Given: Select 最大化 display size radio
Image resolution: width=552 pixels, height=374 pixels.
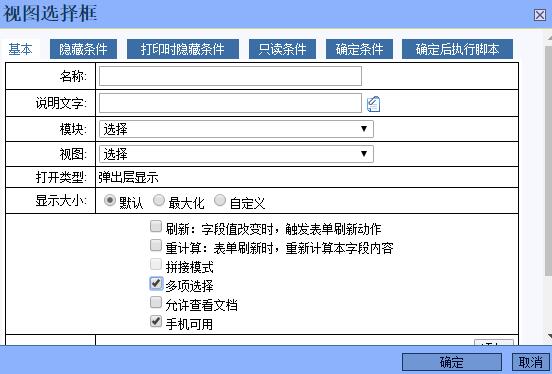Looking at the screenshot, I should click(x=159, y=201).
